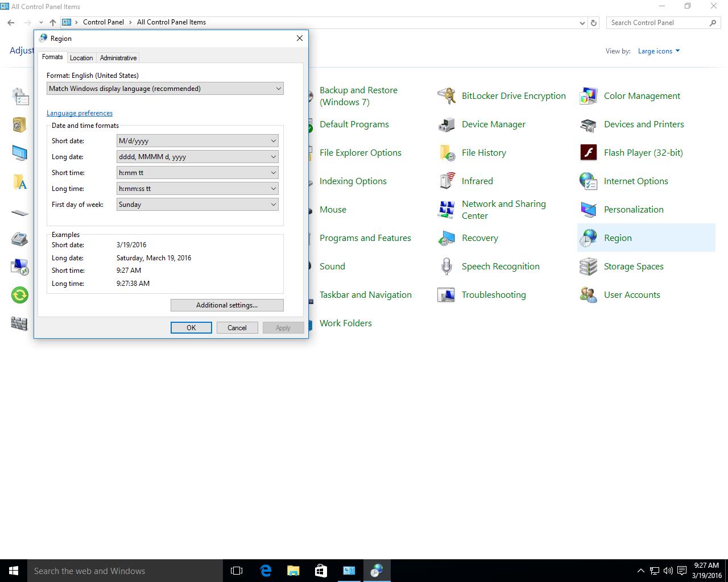728x582 pixels.
Task: Open Personalization icon
Action: pyautogui.click(x=589, y=210)
